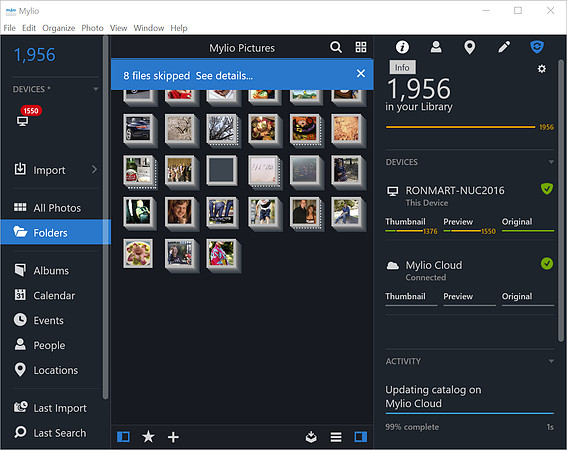Open the File menu
This screenshot has width=567, height=450.
(x=9, y=28)
